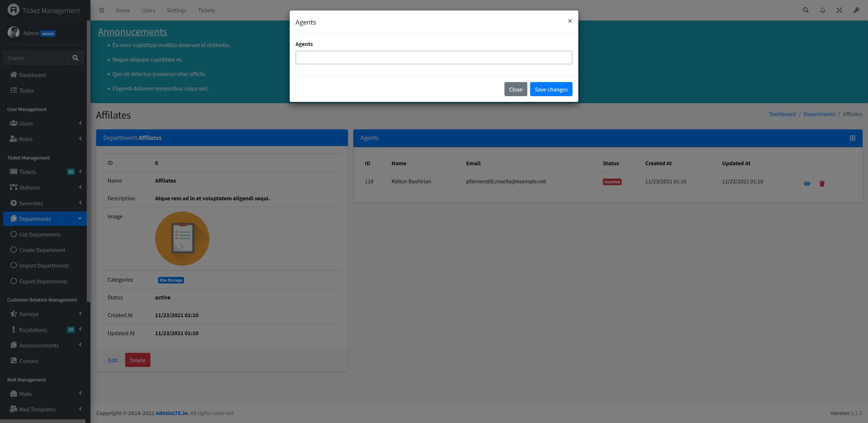Click the hamburger sidebar toggle icon
This screenshot has height=423, width=868.
coord(102,10)
